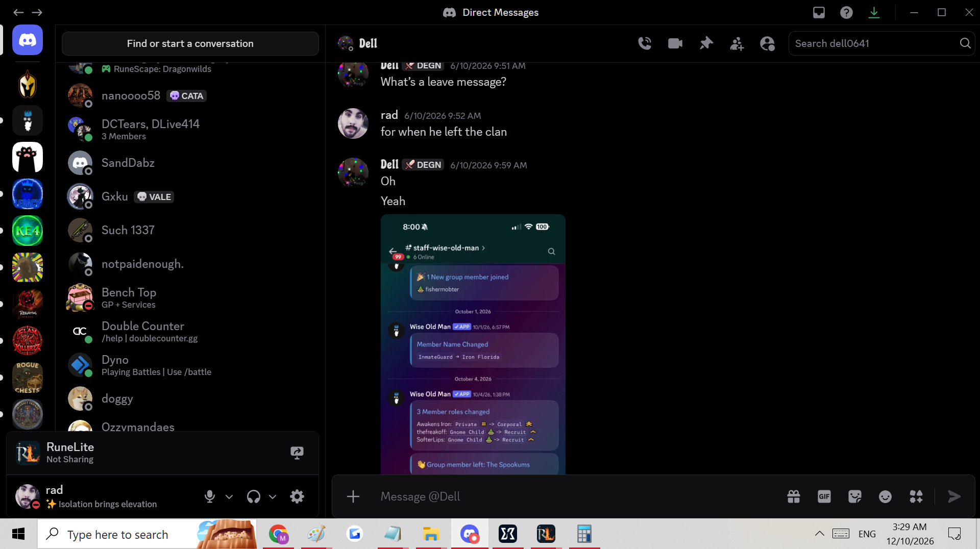Open rad's user status panel
Image resolution: width=980 pixels, height=549 pixels.
(x=102, y=496)
